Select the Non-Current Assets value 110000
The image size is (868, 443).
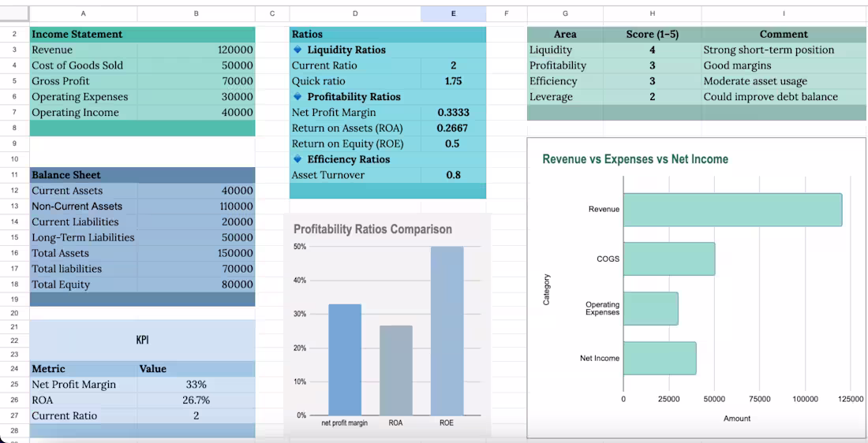coord(196,207)
